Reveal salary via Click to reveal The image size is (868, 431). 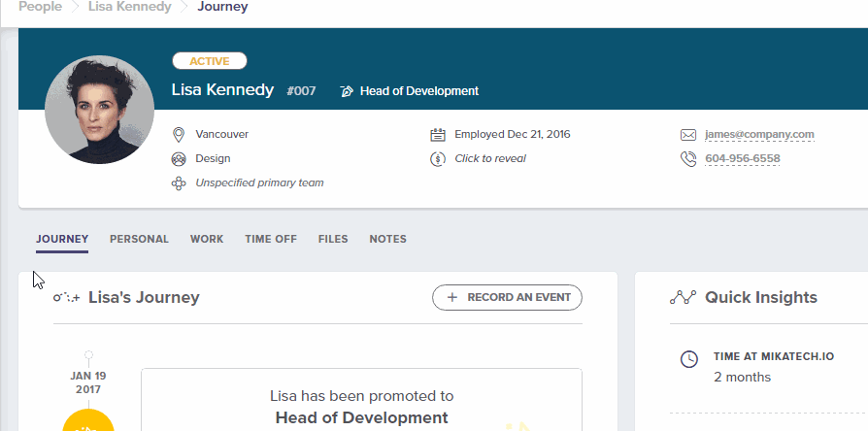[x=490, y=158]
